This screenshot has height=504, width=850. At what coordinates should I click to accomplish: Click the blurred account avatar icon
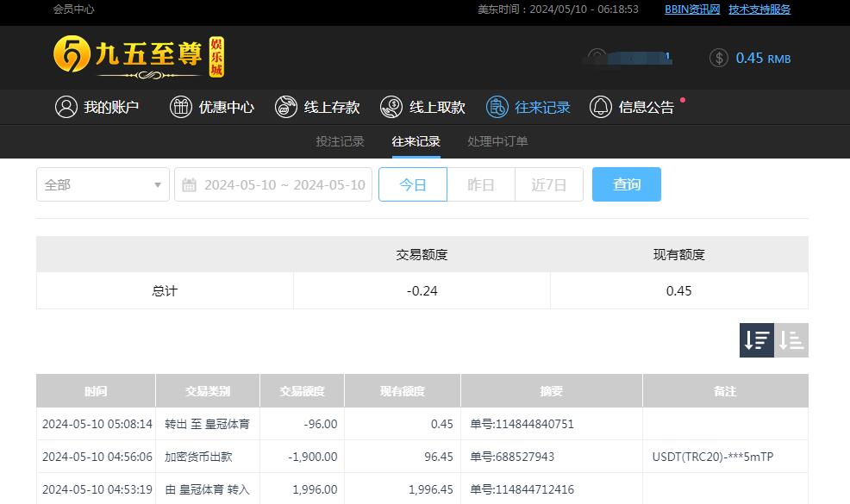tap(597, 57)
